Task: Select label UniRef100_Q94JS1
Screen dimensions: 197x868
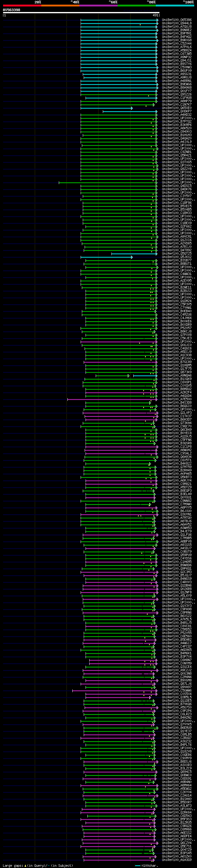Action: (x=177, y=61)
